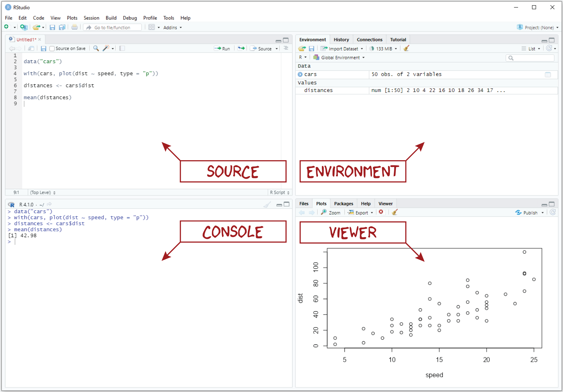Click the Load workspace icon in Environment pane

tap(302, 49)
